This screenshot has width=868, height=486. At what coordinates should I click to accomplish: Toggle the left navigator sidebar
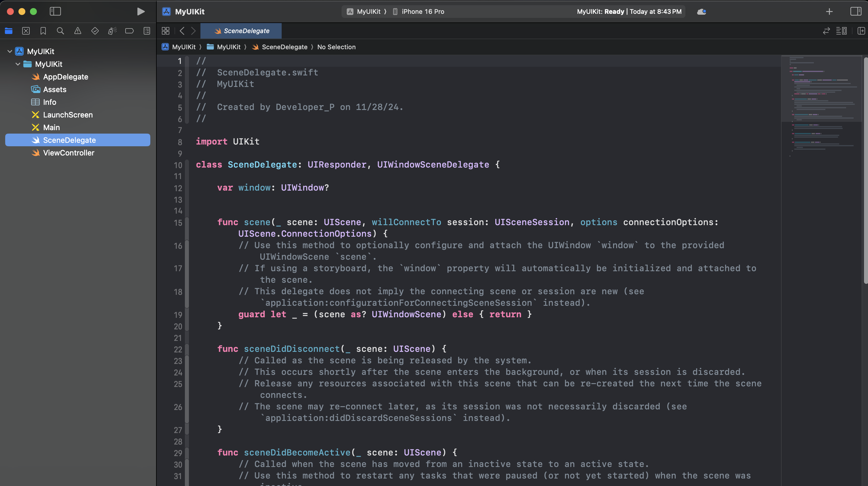tap(55, 12)
